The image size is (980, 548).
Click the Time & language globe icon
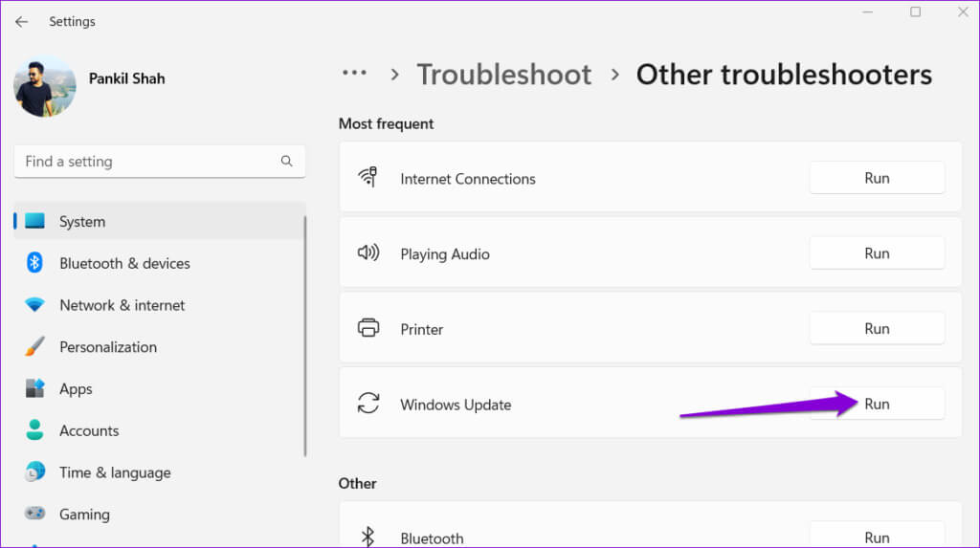click(35, 471)
